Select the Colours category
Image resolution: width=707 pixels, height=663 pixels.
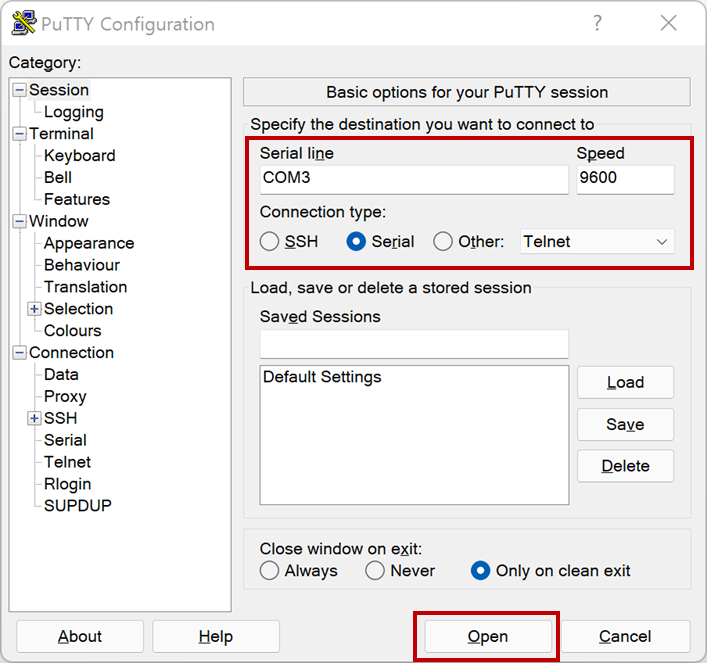(73, 331)
